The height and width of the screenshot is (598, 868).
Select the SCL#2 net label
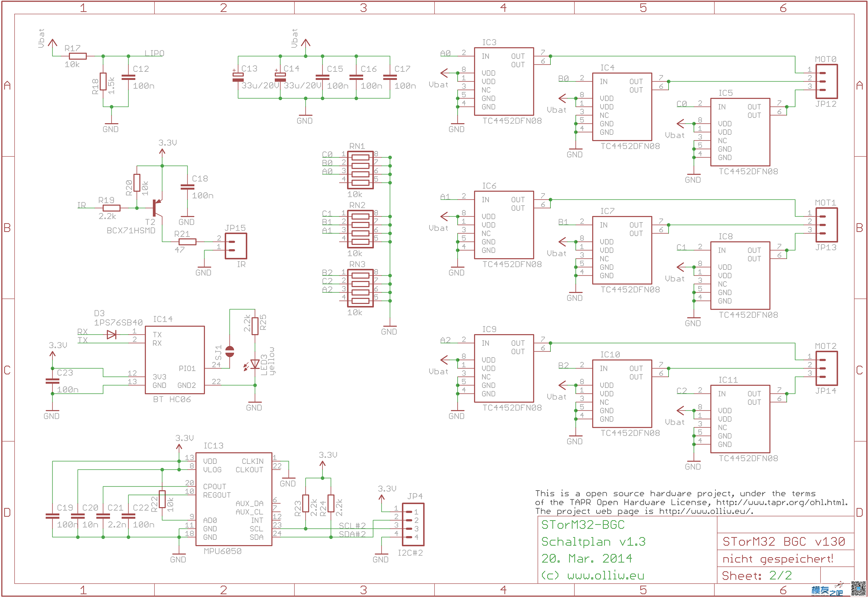point(352,526)
